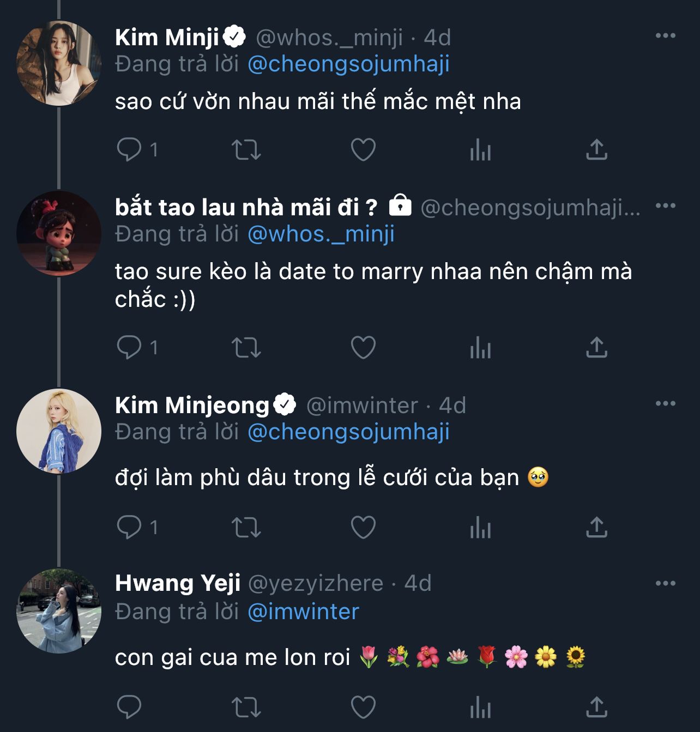Viewport: 700px width, 732px height.
Task: View analytics for Kim Minji's tweet
Action: click(x=480, y=149)
